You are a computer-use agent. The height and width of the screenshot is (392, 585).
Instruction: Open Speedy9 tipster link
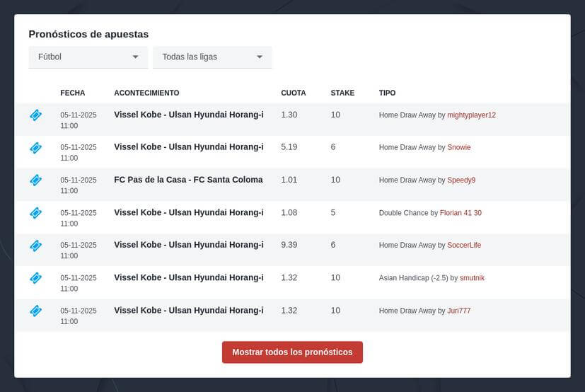pos(461,180)
